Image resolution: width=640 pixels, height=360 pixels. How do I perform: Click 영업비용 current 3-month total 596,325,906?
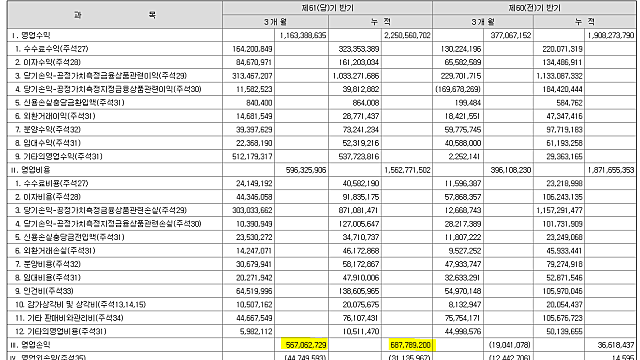(x=306, y=170)
